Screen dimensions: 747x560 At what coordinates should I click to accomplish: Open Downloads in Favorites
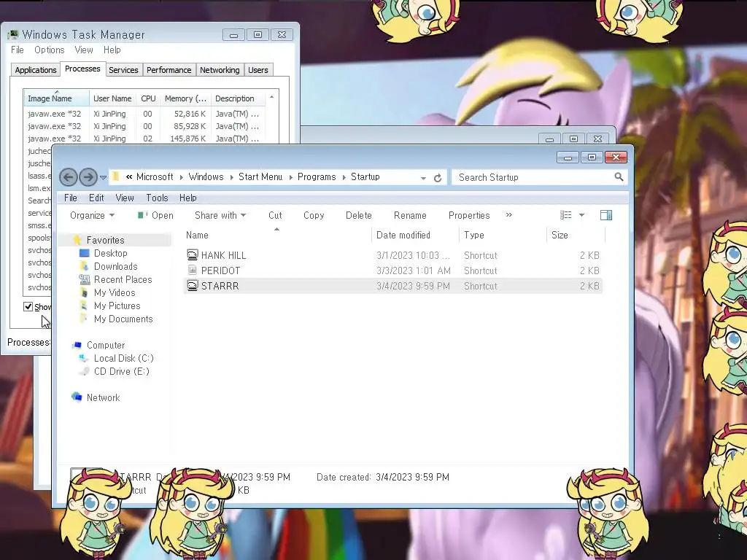coord(115,266)
